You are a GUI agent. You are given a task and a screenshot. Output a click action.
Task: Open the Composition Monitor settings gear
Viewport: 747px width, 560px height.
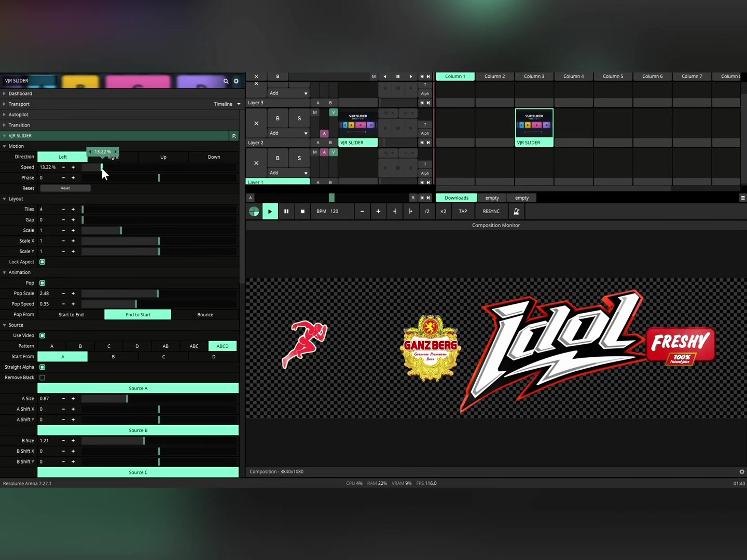coord(742,472)
